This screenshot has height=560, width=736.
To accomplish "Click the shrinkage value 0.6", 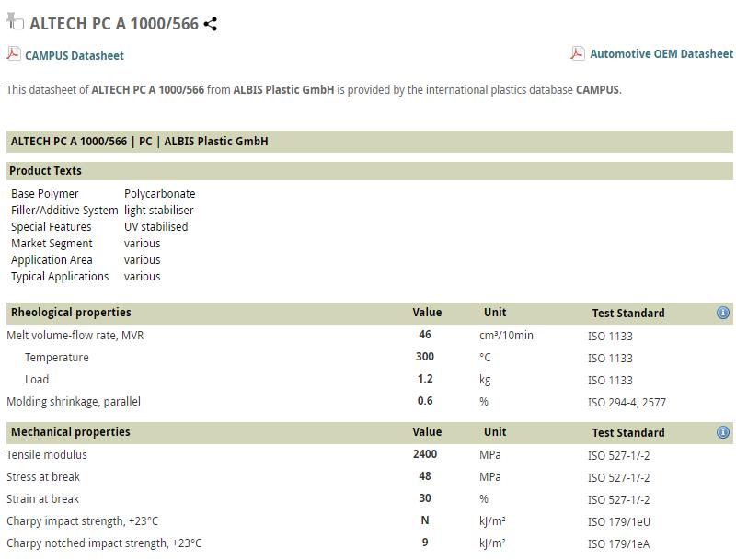I will [x=425, y=401].
